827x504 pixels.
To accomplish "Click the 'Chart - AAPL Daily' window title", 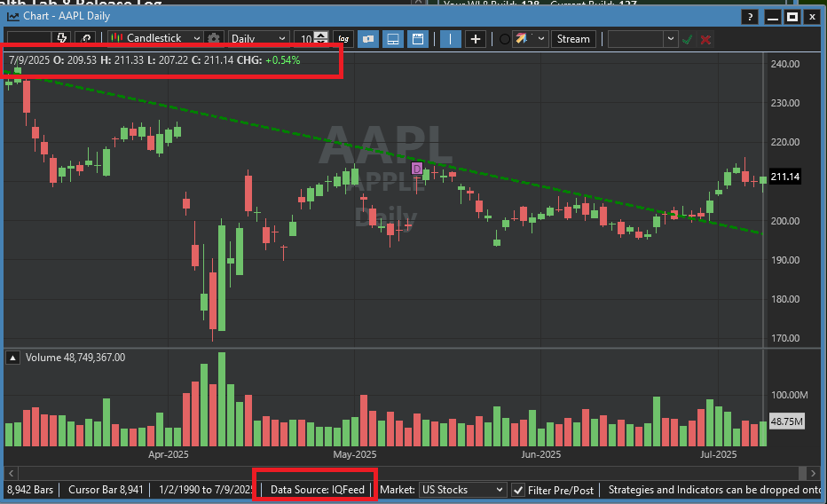I will pos(67,16).
